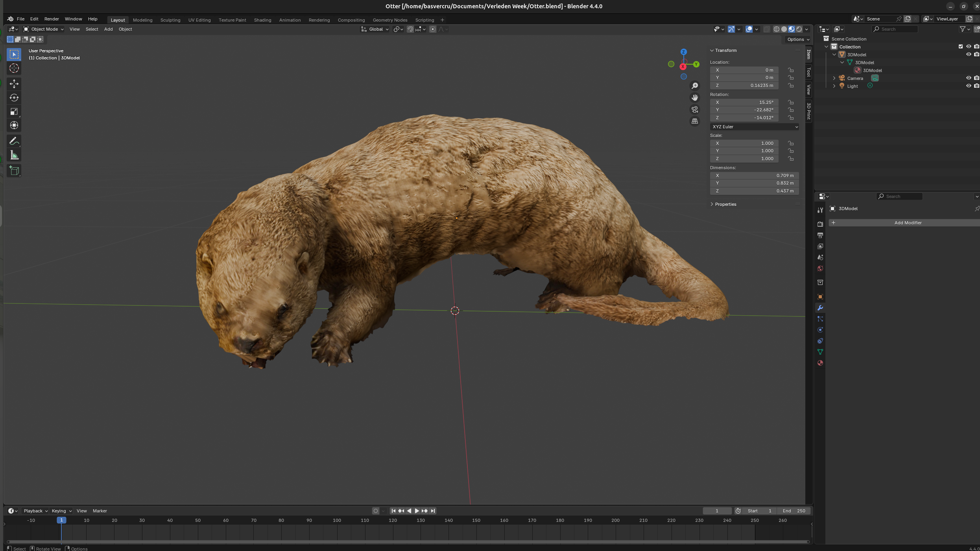Uncheck Collection exclude checkbox
The width and height of the screenshot is (980, 551).
[x=961, y=46]
